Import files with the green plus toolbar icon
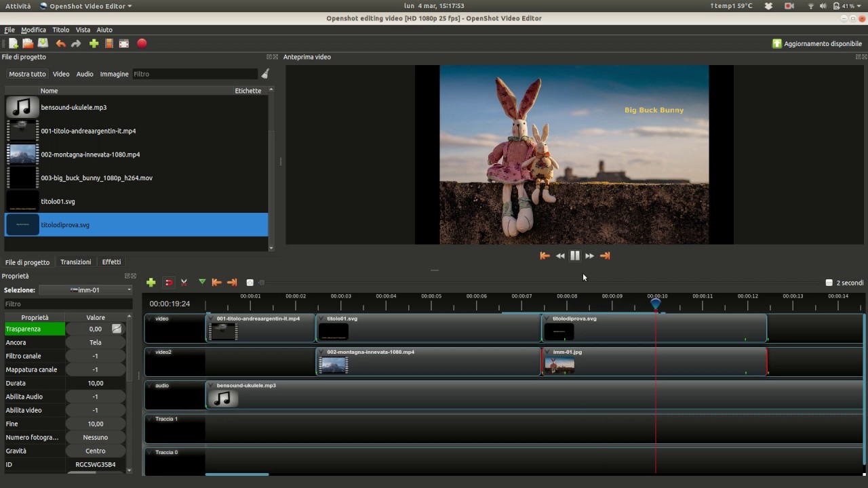The image size is (868, 488). pyautogui.click(x=94, y=43)
